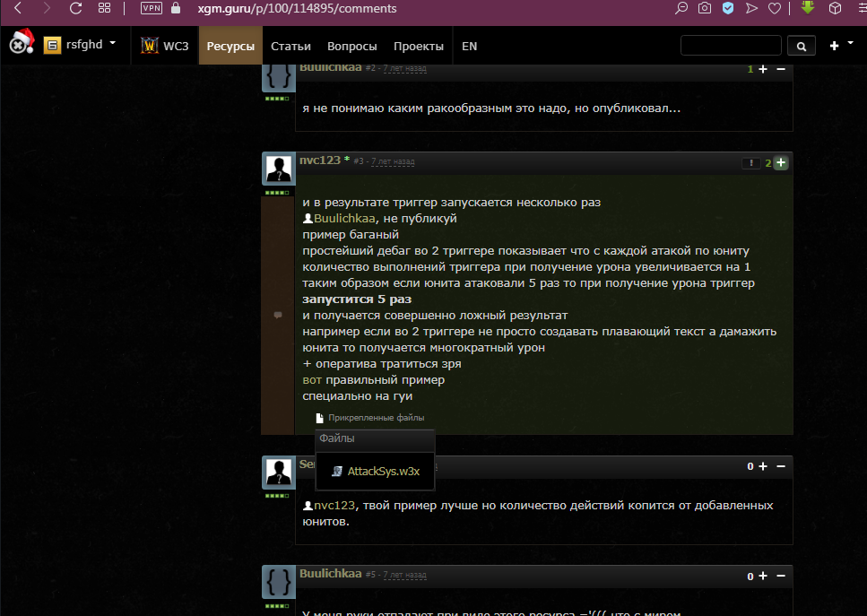
Task: Open Buulichkaa's profile from comment #2
Action: [x=331, y=67]
